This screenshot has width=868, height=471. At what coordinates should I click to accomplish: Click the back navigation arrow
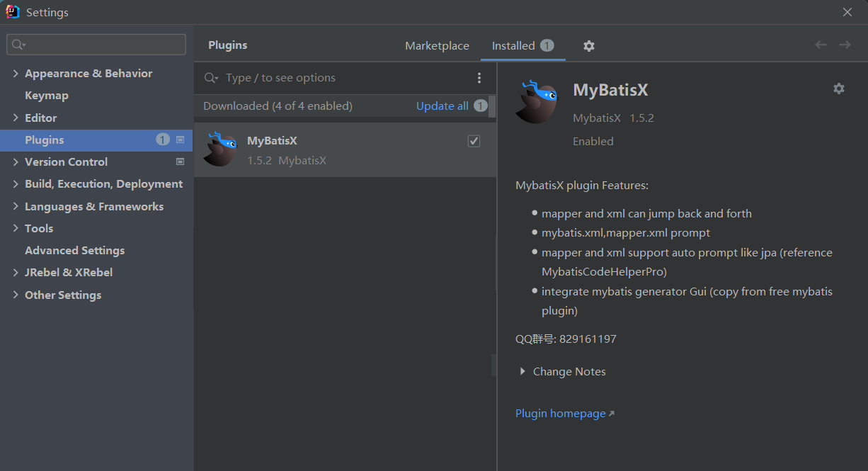tap(821, 45)
